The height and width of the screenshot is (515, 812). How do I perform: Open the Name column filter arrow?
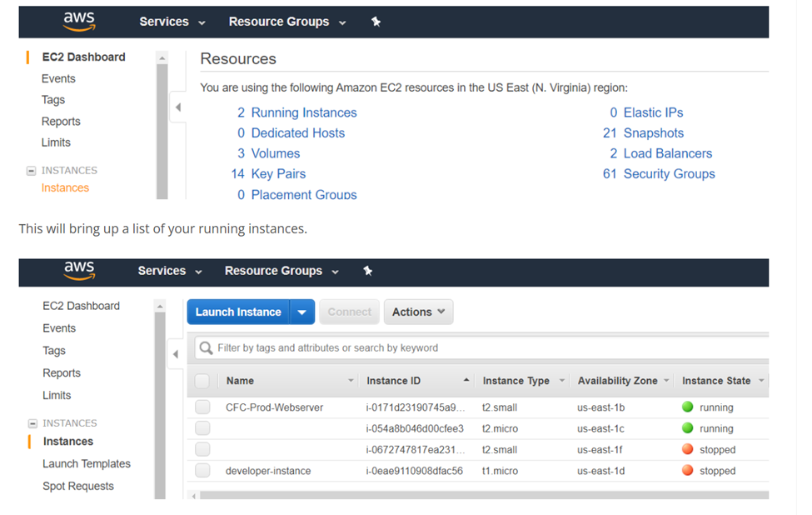tap(351, 380)
